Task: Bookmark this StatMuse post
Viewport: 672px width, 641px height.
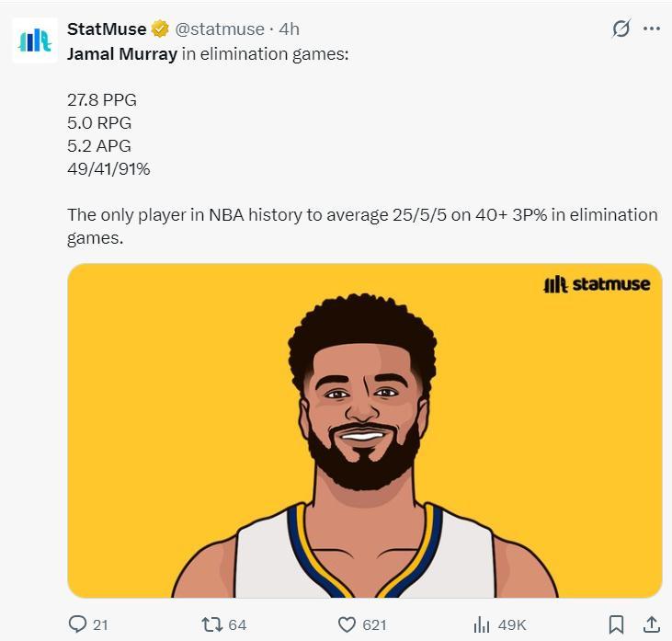Action: [x=618, y=624]
